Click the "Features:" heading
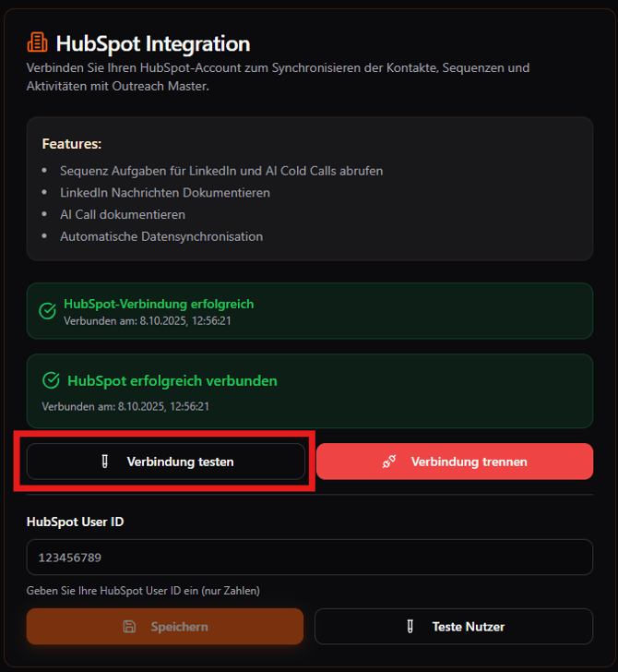This screenshot has height=672, width=618. tap(72, 144)
